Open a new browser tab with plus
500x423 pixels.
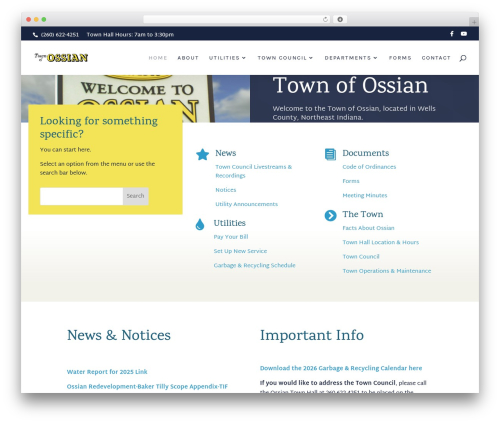[474, 22]
